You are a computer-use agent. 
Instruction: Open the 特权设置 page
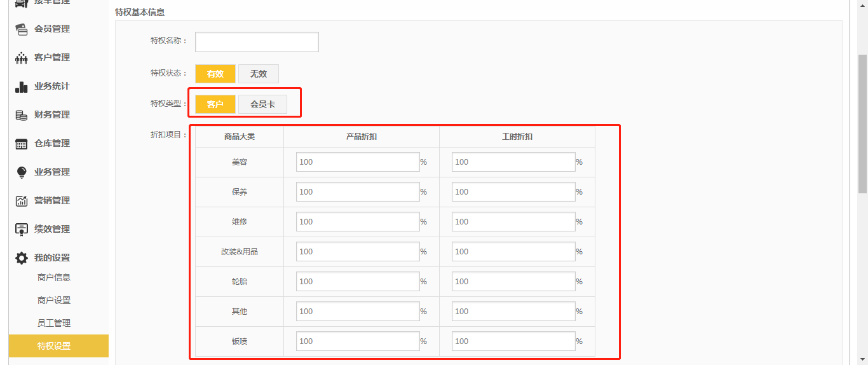[54, 346]
